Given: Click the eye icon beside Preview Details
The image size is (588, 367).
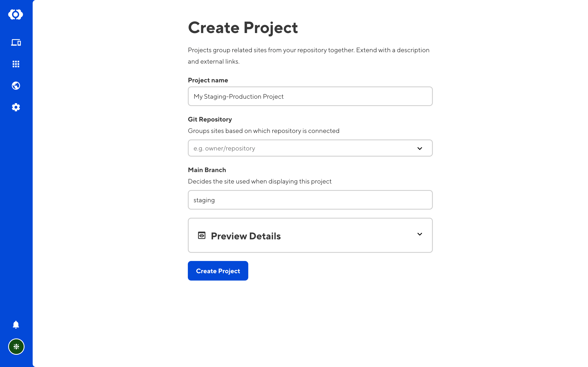Looking at the screenshot, I should 202,235.
